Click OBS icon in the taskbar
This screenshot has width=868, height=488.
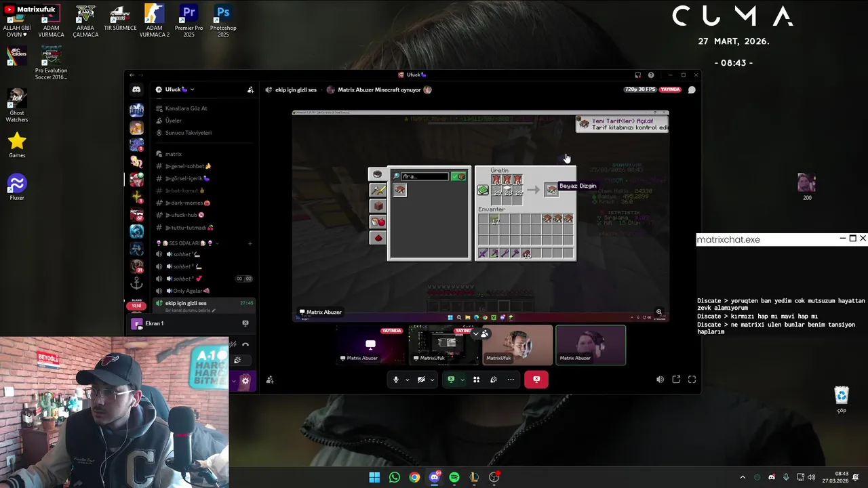click(x=494, y=477)
